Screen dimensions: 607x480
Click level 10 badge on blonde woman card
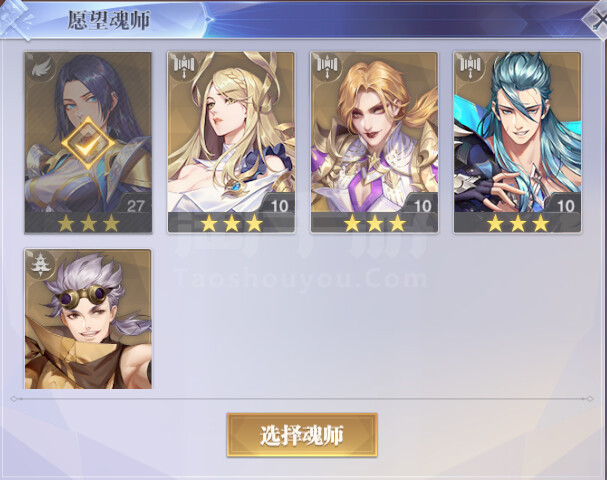point(279,206)
